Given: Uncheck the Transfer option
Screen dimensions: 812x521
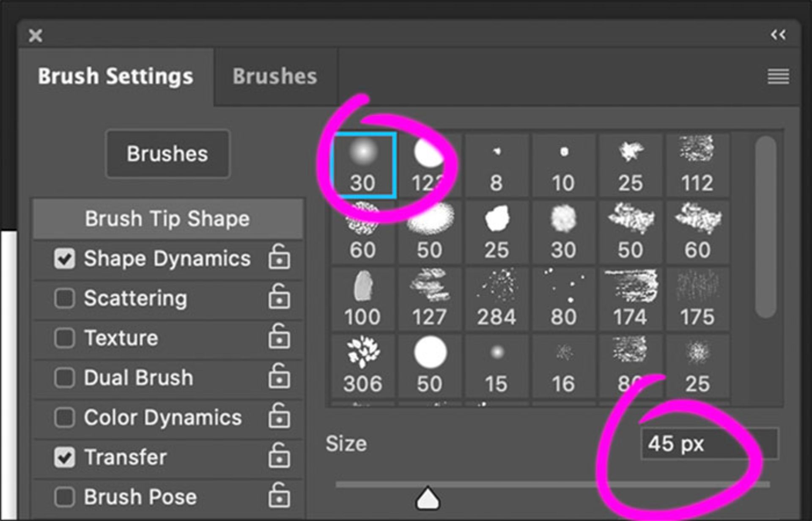Looking at the screenshot, I should click(x=65, y=457).
